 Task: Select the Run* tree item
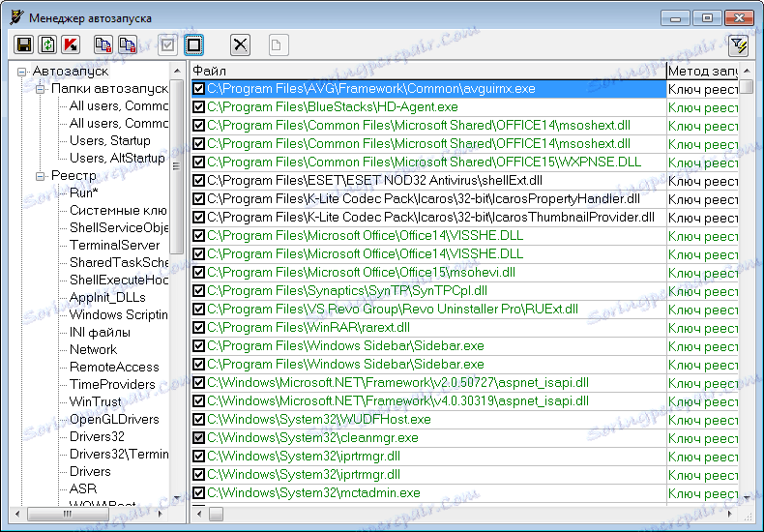pos(84,192)
